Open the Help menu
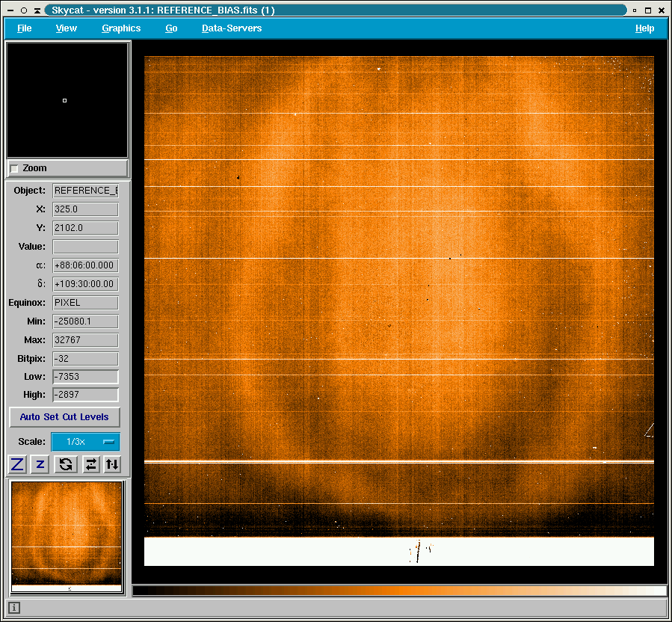This screenshot has width=672, height=622. click(644, 28)
